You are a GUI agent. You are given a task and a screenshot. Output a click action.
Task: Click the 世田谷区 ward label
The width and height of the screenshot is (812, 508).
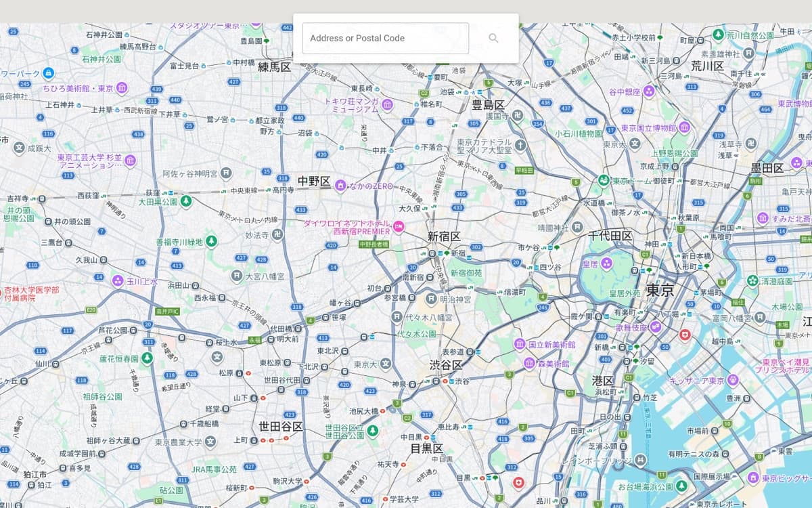point(281,426)
